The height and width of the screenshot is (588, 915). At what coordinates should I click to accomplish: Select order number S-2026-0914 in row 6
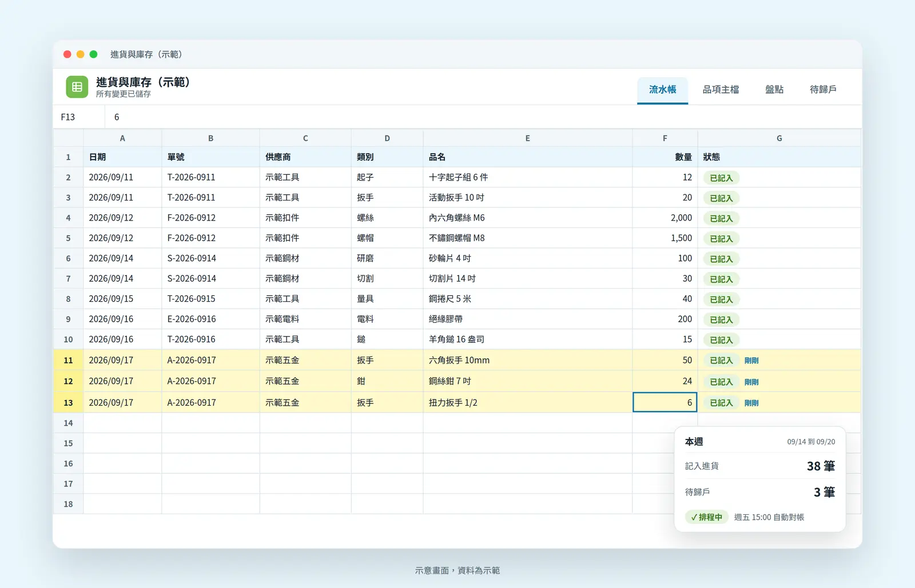point(210,258)
